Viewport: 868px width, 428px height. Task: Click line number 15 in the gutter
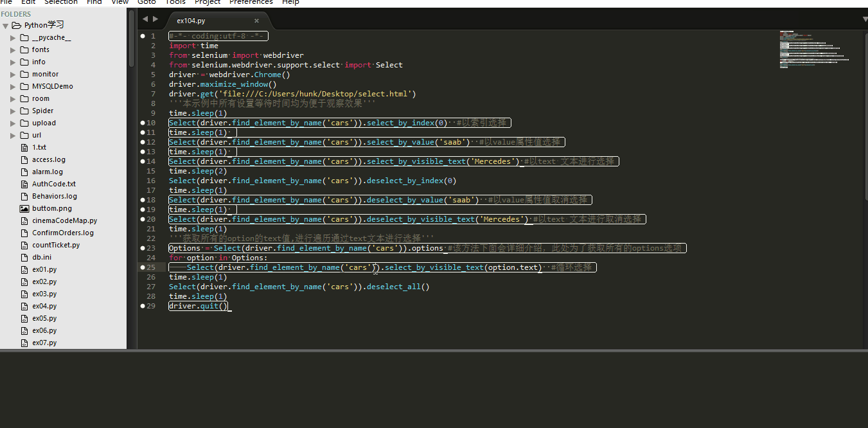152,171
